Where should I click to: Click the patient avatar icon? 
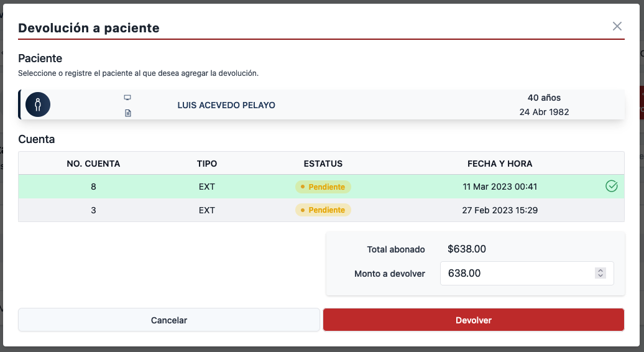pos(38,104)
